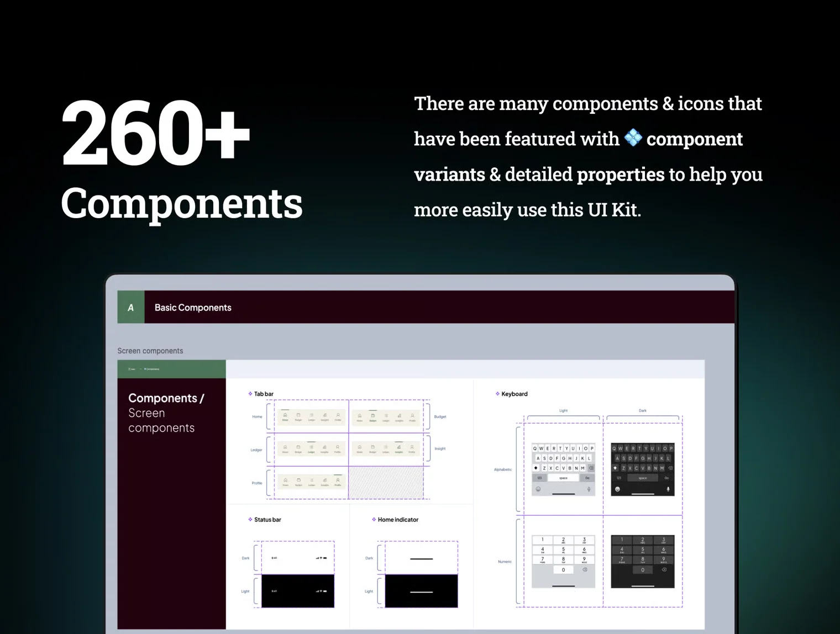Select the dark status bar variant preview
This screenshot has width=840, height=634.
click(x=297, y=558)
